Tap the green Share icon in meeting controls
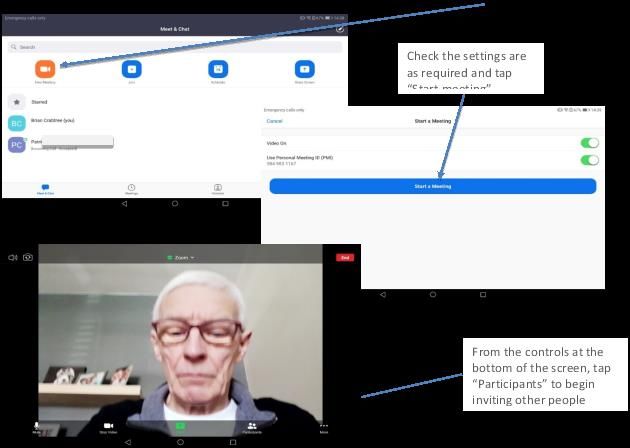The height and width of the screenshot is (448, 630). (180, 426)
